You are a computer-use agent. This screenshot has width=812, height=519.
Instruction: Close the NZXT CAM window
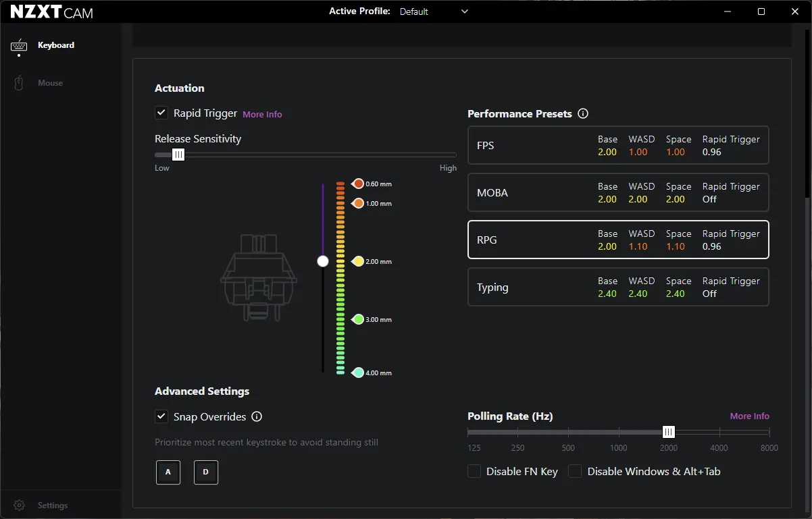794,11
